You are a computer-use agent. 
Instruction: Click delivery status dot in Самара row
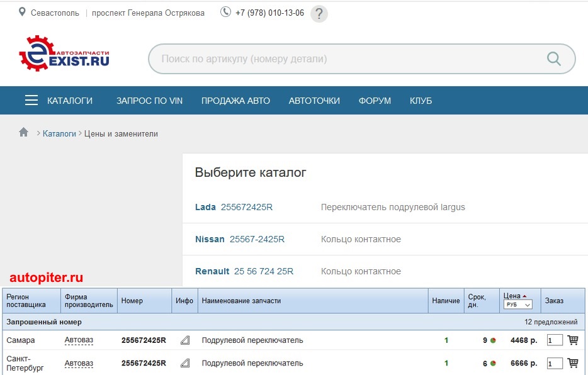tap(493, 340)
